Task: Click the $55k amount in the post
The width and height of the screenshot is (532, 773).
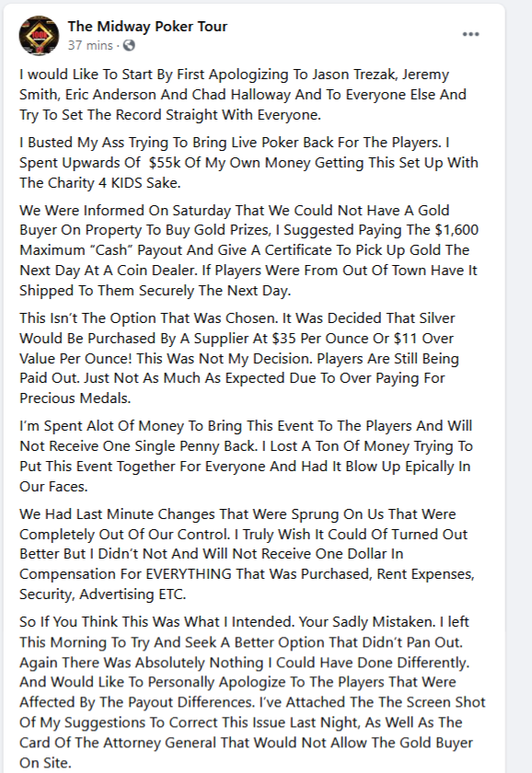Action: [165, 163]
